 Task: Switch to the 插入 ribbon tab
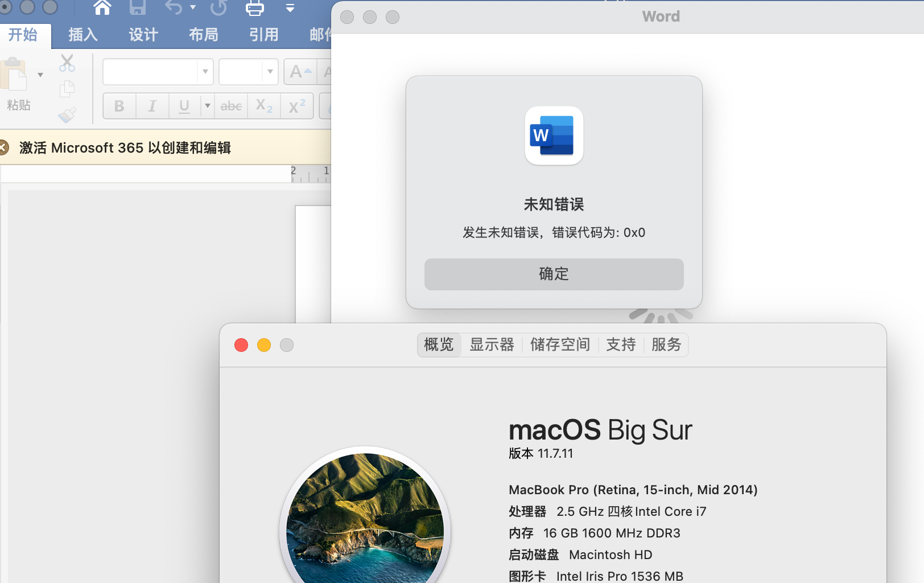(x=83, y=35)
